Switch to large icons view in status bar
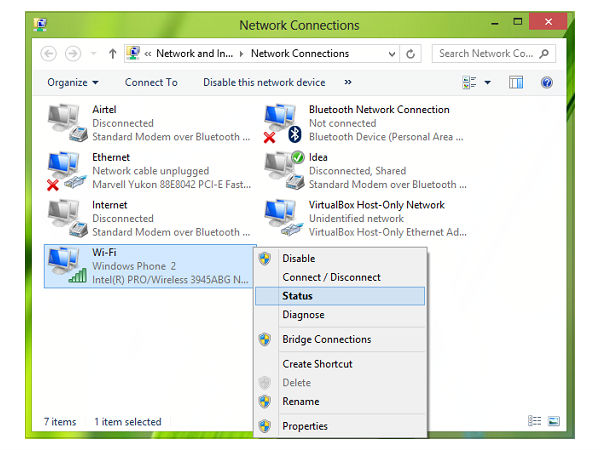 coord(554,422)
